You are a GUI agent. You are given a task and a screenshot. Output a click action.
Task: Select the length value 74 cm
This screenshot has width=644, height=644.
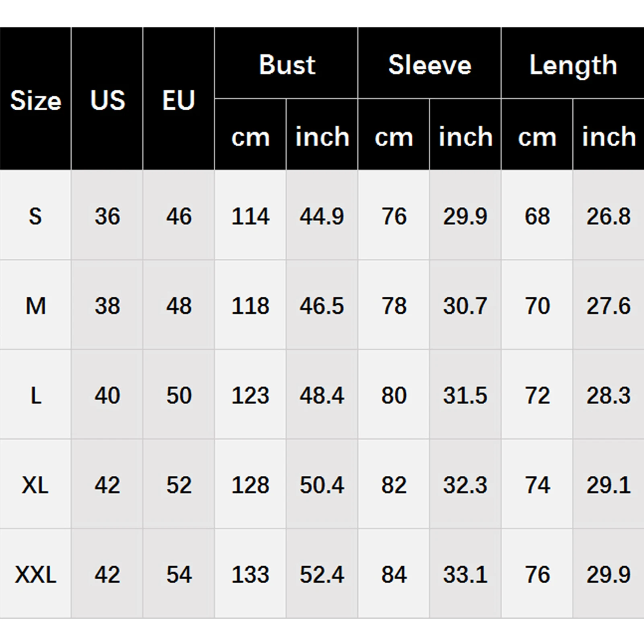537,485
